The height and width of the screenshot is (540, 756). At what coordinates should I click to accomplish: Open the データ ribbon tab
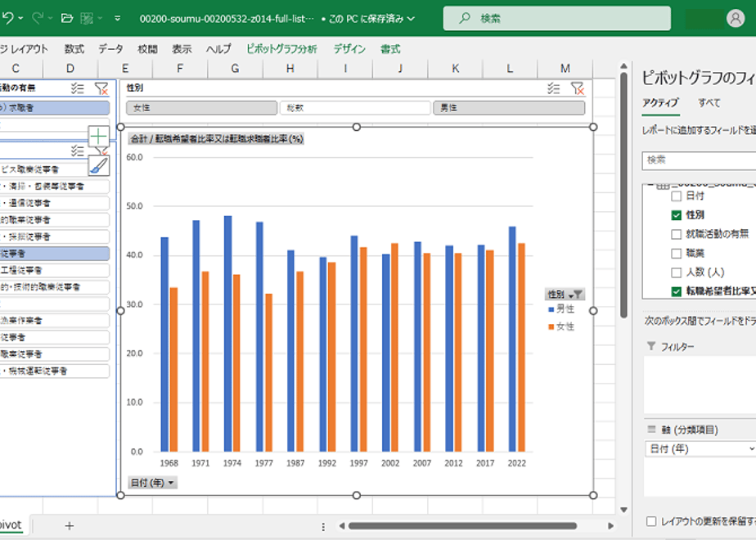click(x=111, y=49)
